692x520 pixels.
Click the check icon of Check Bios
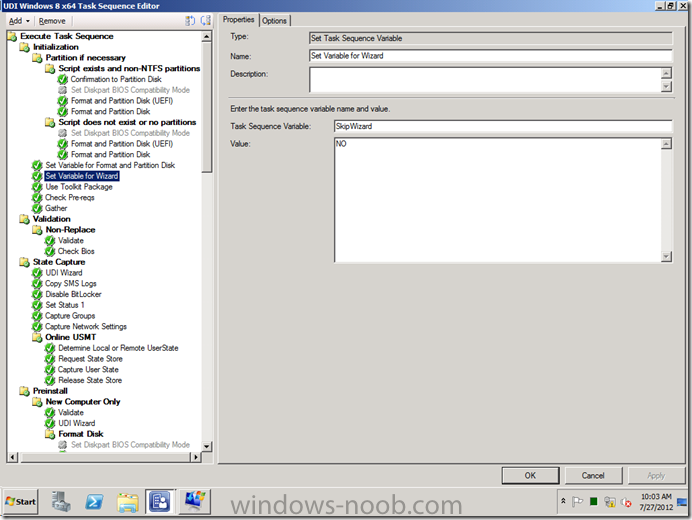[x=50, y=251]
